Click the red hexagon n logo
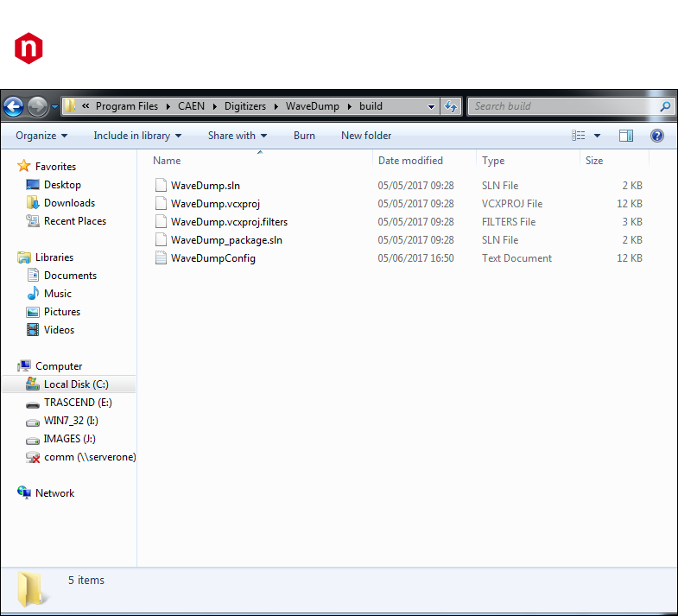The width and height of the screenshot is (678, 616). [29, 48]
